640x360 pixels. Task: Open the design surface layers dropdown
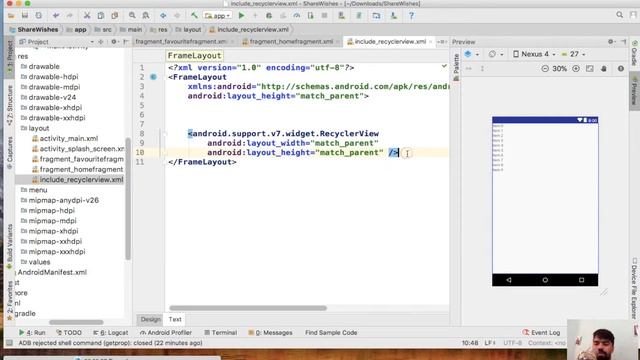pyautogui.click(x=471, y=54)
